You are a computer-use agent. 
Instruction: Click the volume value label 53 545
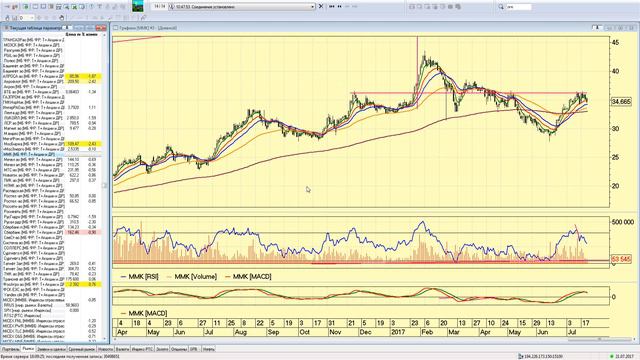[x=621, y=259]
